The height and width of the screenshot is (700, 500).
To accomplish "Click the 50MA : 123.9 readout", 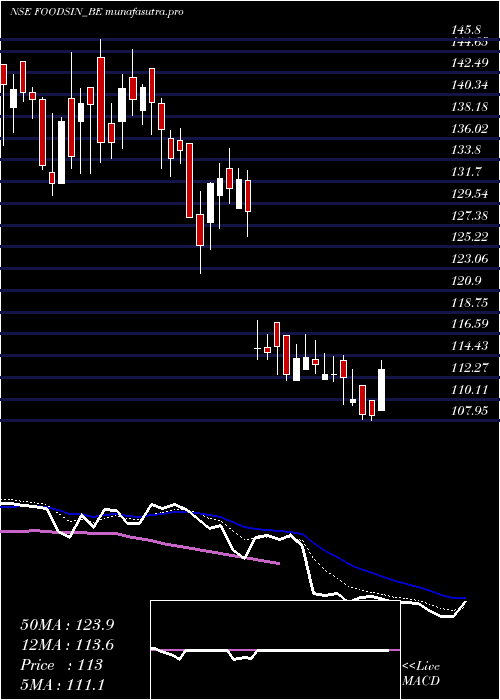I will tap(67, 625).
